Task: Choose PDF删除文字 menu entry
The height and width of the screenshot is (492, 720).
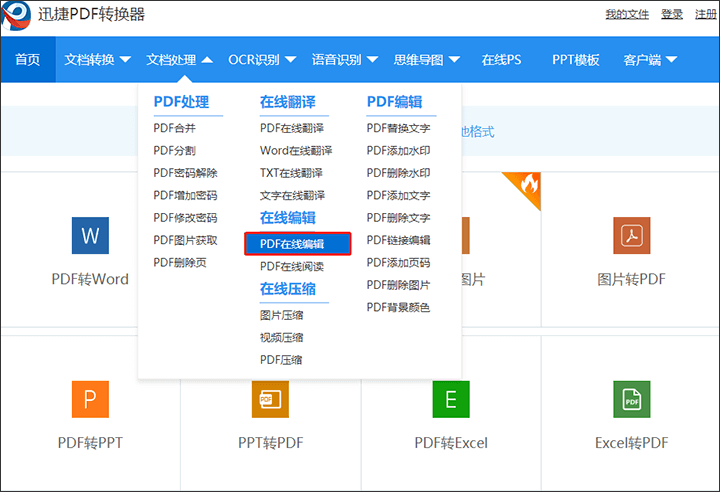Action: 399,218
